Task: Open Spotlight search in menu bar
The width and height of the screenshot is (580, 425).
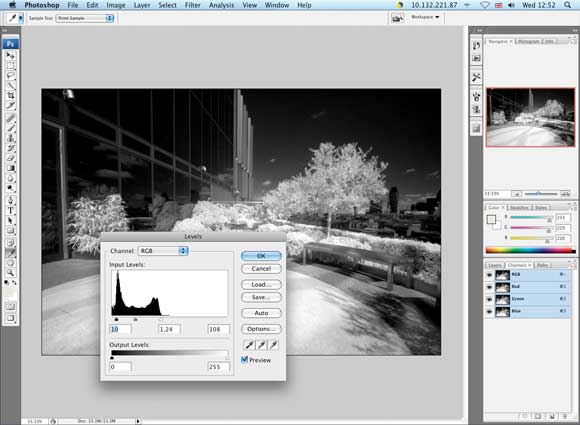Action: click(x=567, y=5)
